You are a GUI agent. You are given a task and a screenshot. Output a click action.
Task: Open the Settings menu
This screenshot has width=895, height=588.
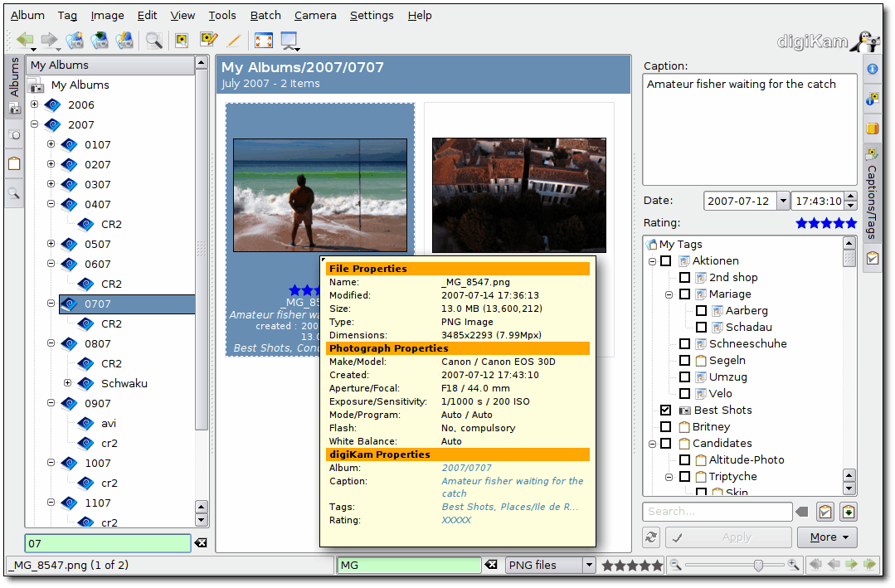coord(372,16)
